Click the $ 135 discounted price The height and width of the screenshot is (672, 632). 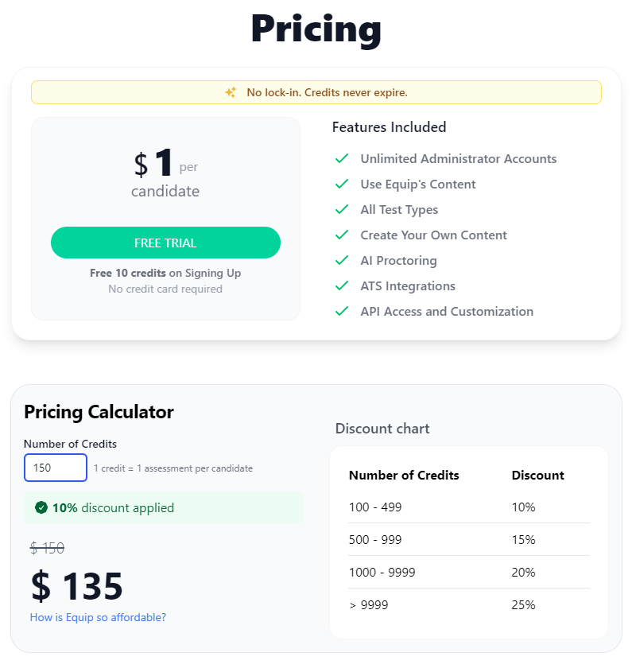pos(77,586)
